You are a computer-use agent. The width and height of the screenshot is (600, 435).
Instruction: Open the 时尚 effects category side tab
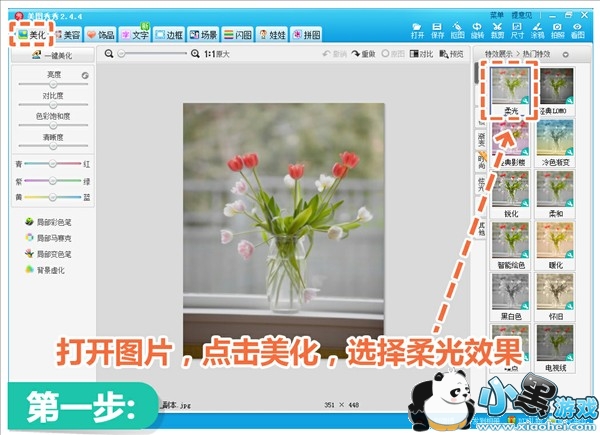(x=481, y=161)
